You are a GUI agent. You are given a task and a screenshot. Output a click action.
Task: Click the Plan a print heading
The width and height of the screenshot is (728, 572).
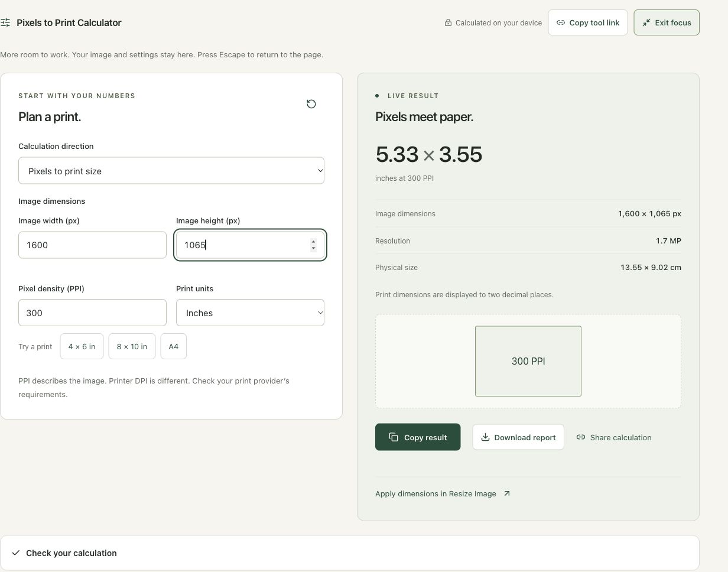click(x=50, y=116)
